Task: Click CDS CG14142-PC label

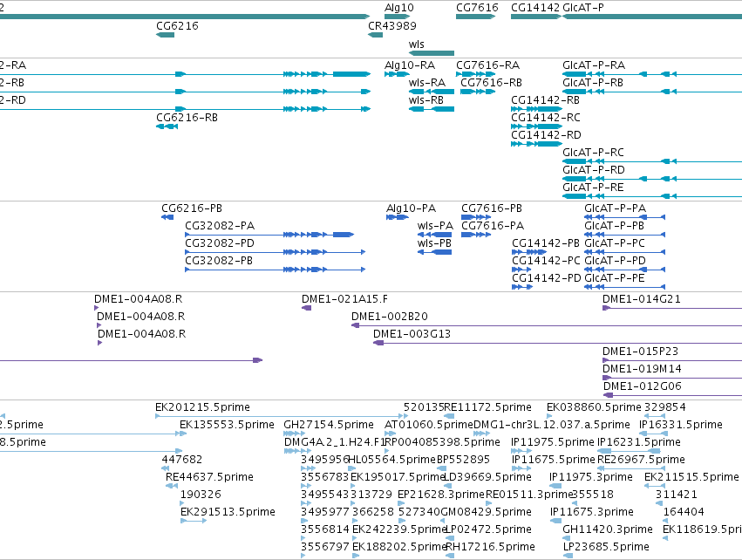Action: click(546, 261)
